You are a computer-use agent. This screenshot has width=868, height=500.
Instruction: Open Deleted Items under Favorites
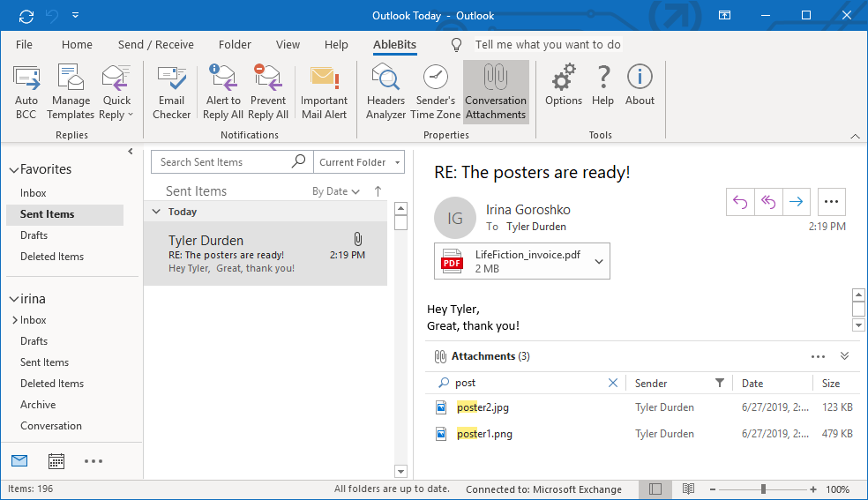point(52,257)
